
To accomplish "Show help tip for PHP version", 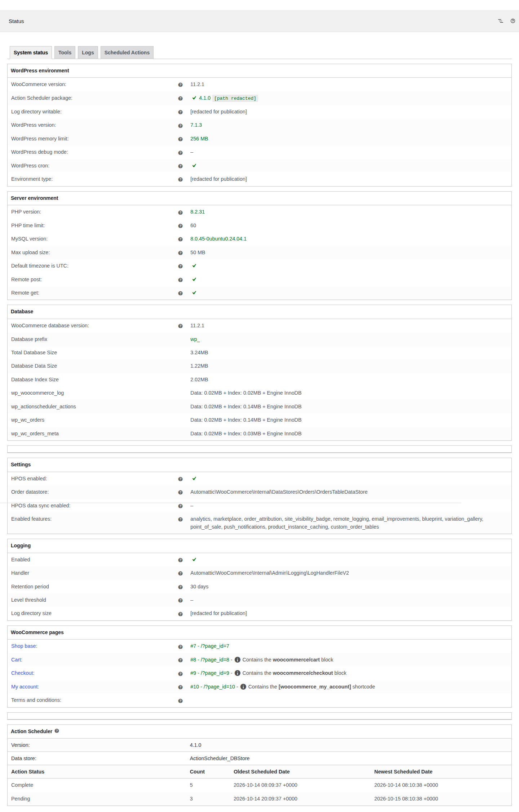I will pos(180,212).
